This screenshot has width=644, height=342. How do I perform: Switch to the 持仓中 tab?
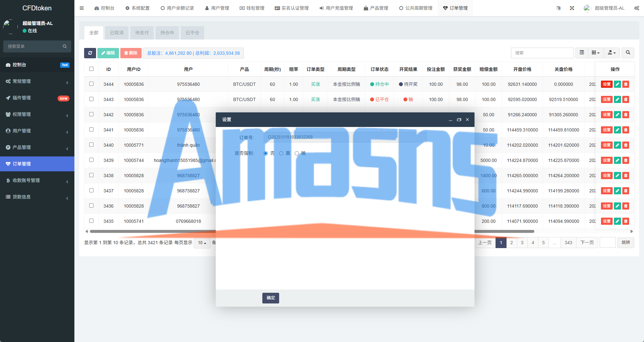click(x=167, y=33)
